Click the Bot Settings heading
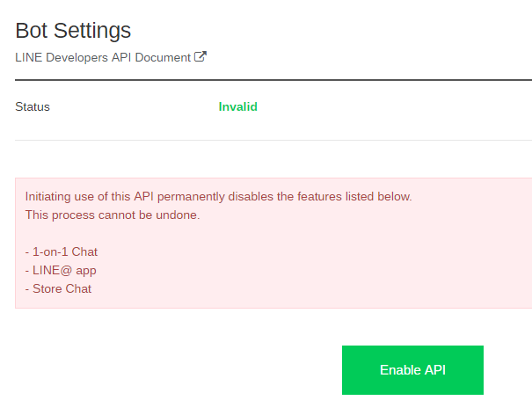Viewport: 532px width, 415px height. (x=73, y=30)
